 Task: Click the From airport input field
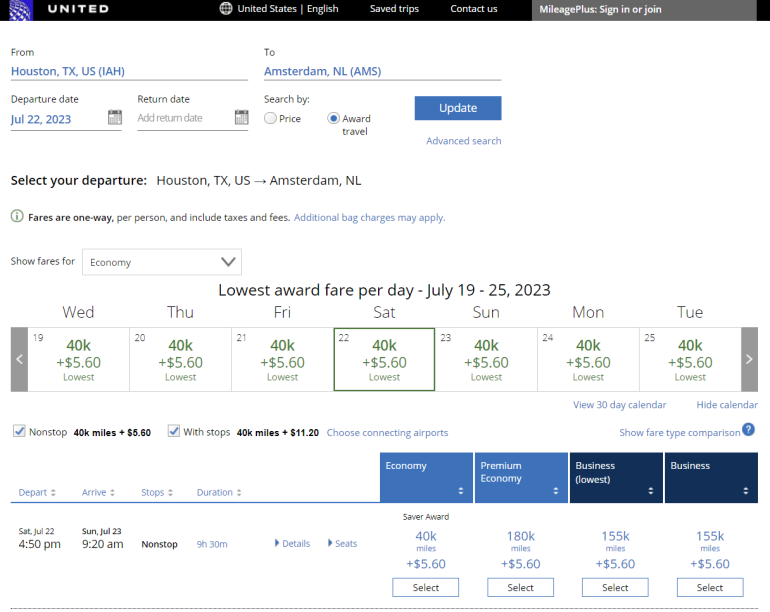[128, 71]
